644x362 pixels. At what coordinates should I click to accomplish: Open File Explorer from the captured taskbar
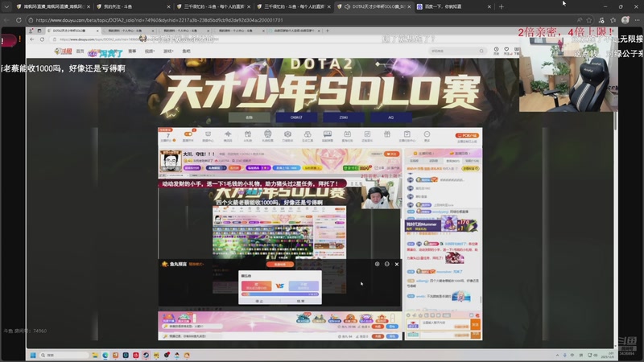95,355
